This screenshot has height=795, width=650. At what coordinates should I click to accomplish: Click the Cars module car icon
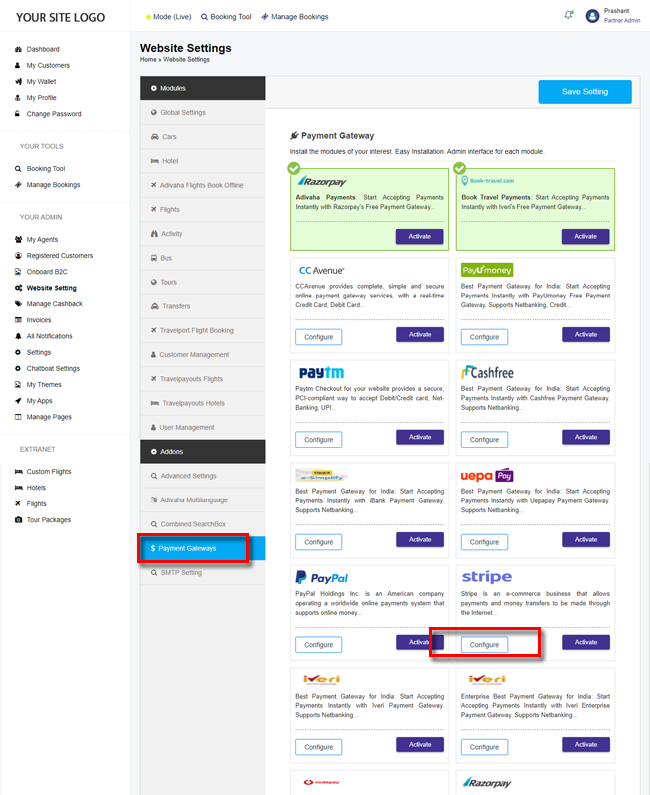(x=154, y=136)
